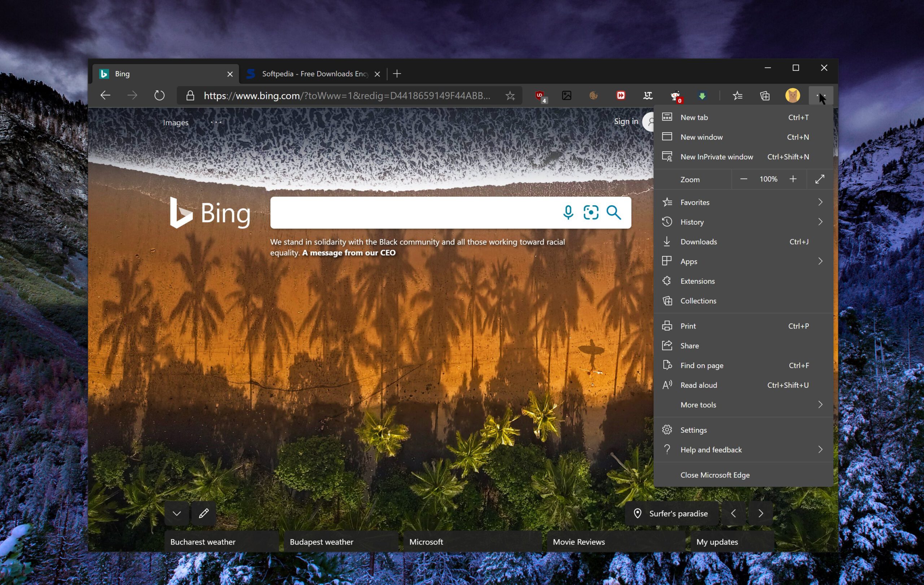Click the address bar URL
Screen dimensions: 924x585
(x=347, y=96)
